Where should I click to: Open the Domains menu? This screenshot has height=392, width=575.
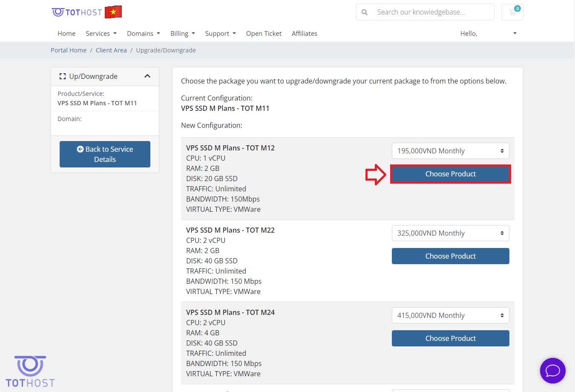[143, 34]
